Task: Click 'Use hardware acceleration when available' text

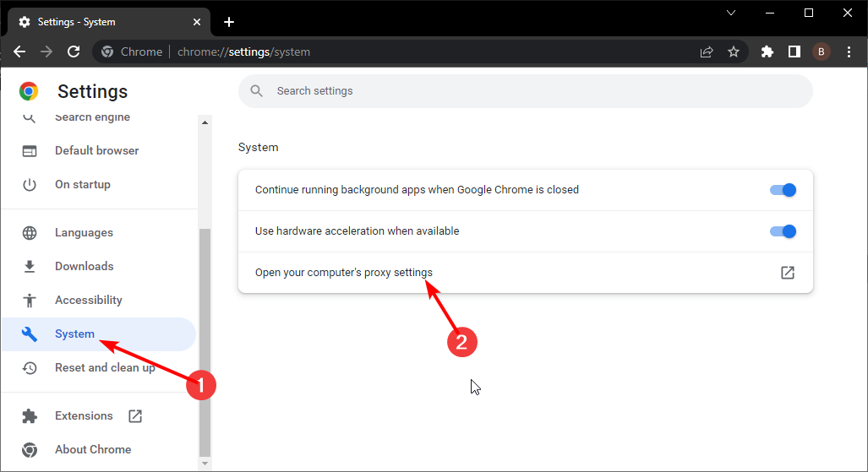Action: point(357,231)
